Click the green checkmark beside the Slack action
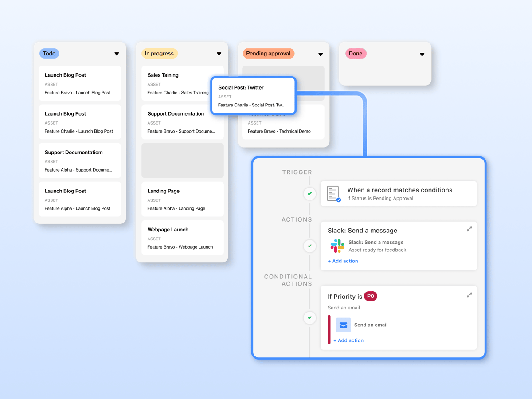Image resolution: width=532 pixels, height=399 pixels. coord(309,246)
